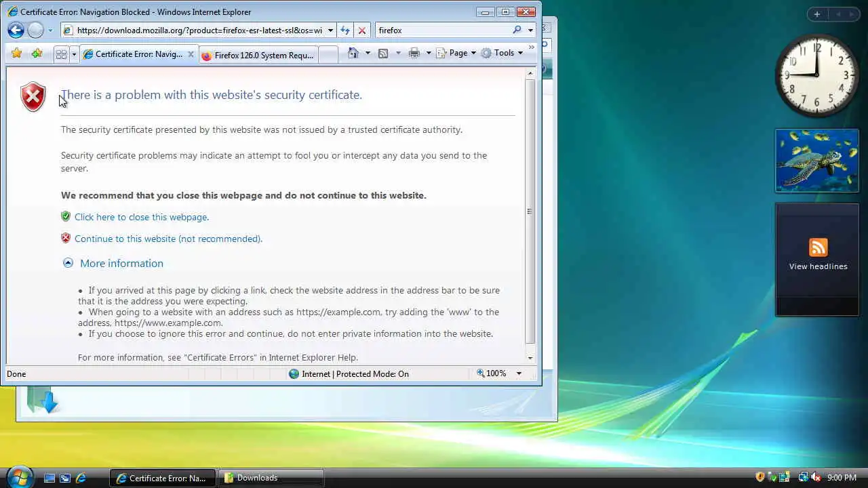Stop loading with the red X icon
Screen dimensions: 868x488
[362, 30]
